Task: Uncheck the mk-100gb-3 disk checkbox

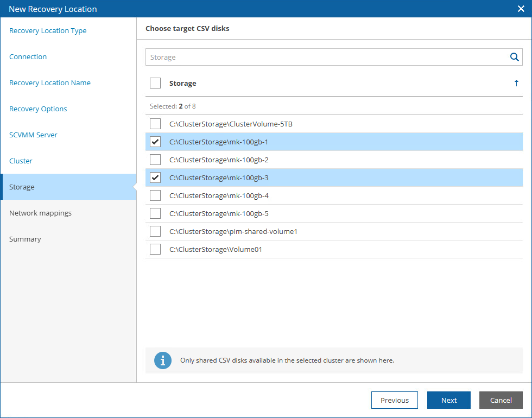Action: 155,178
